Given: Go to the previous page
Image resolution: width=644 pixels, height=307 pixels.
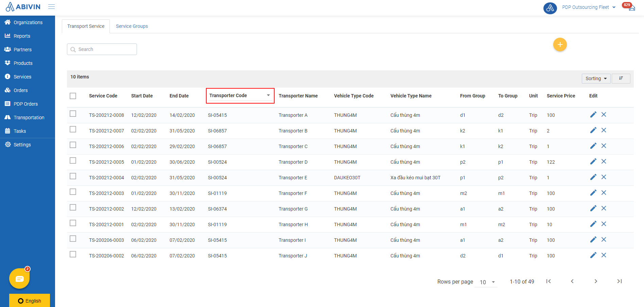Looking at the screenshot, I should pos(572,281).
